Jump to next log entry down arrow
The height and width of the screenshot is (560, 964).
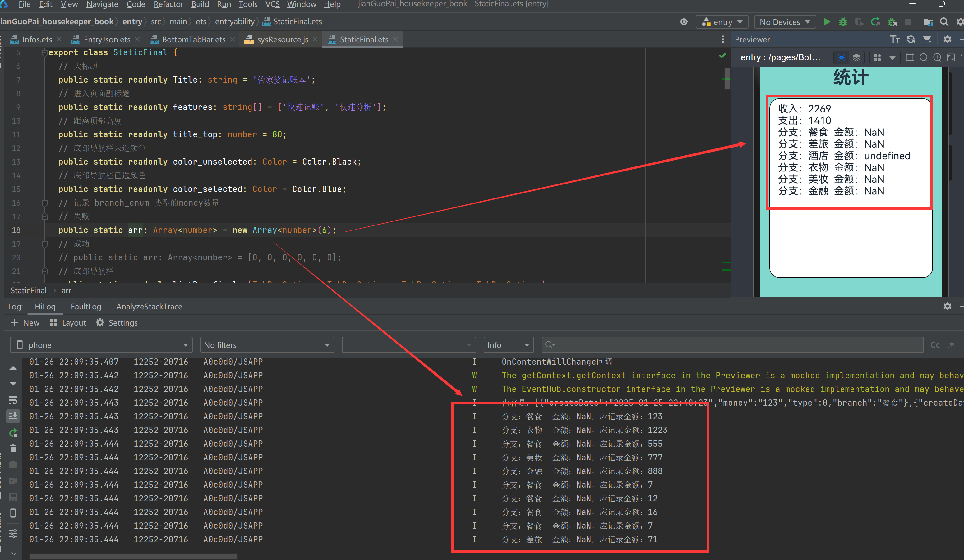click(13, 384)
